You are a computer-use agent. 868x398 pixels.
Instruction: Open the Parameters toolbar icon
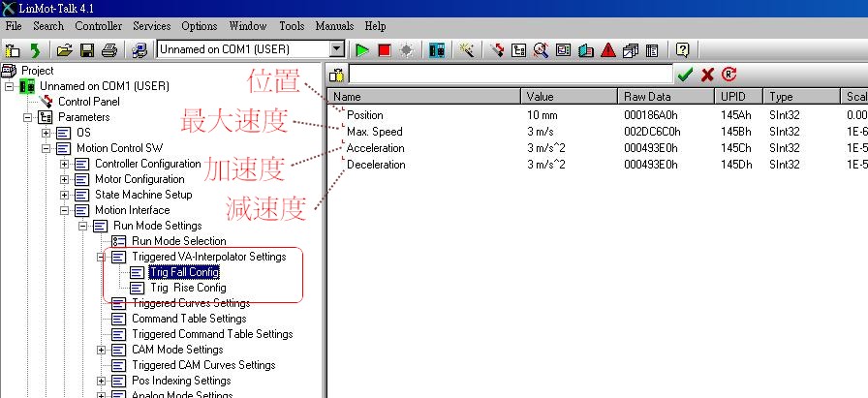pyautogui.click(x=518, y=50)
